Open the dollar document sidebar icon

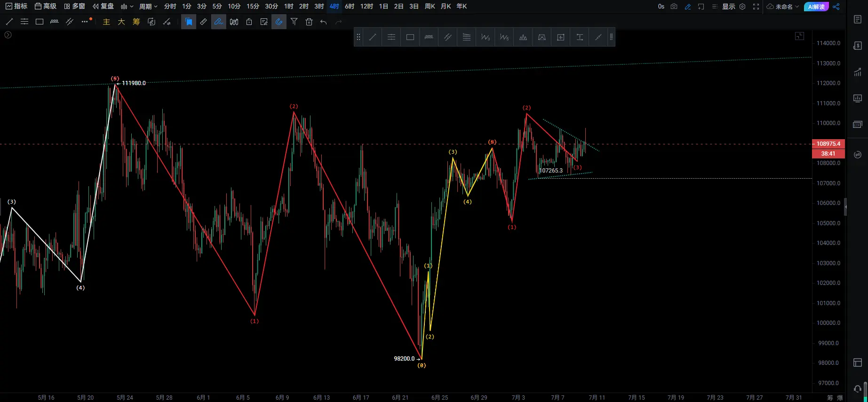[858, 46]
